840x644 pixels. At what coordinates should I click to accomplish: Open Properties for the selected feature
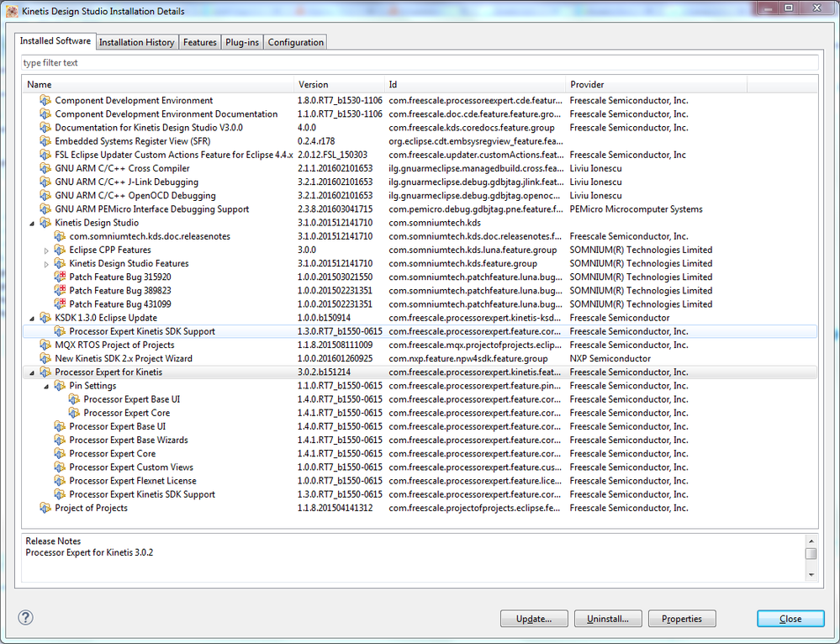click(681, 619)
